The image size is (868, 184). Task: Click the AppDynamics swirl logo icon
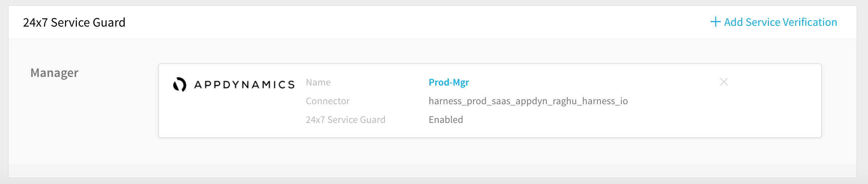click(x=180, y=84)
